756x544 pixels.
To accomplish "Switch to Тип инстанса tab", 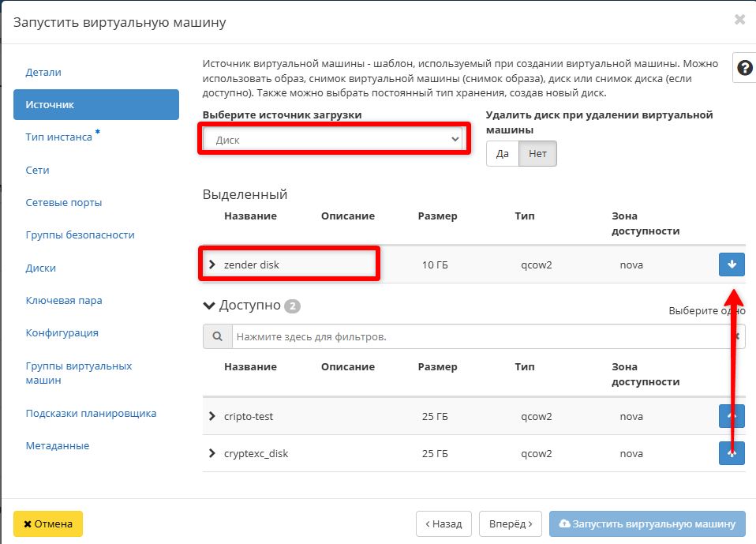I will coord(59,137).
